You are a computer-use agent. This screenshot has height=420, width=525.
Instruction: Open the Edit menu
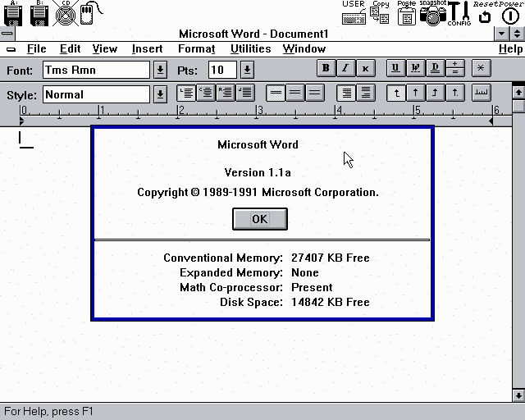[70, 49]
